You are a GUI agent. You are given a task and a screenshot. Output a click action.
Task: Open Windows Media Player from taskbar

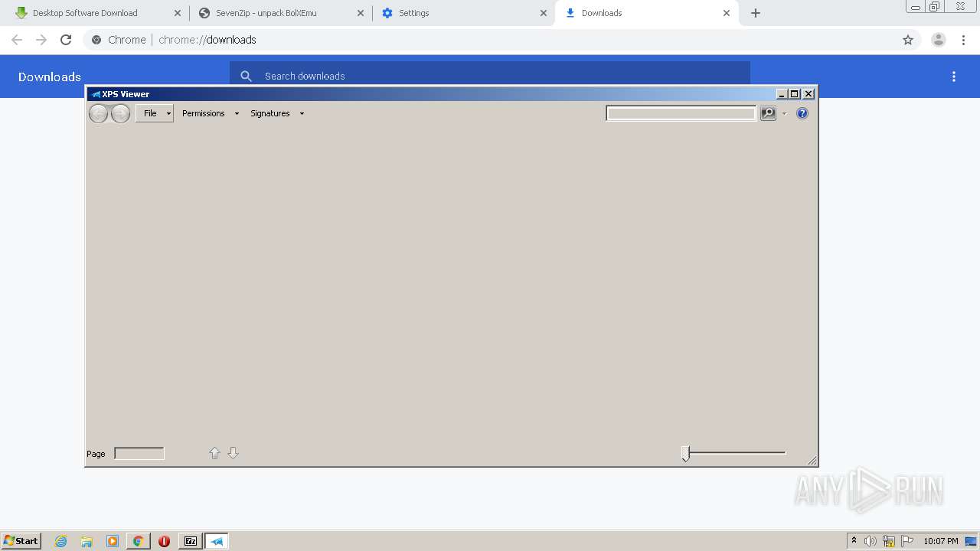113,541
